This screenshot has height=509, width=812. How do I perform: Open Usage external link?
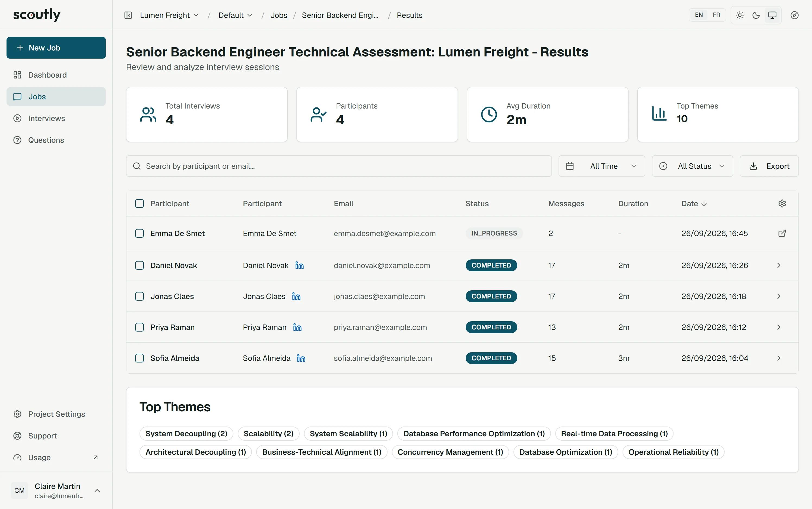(56, 457)
